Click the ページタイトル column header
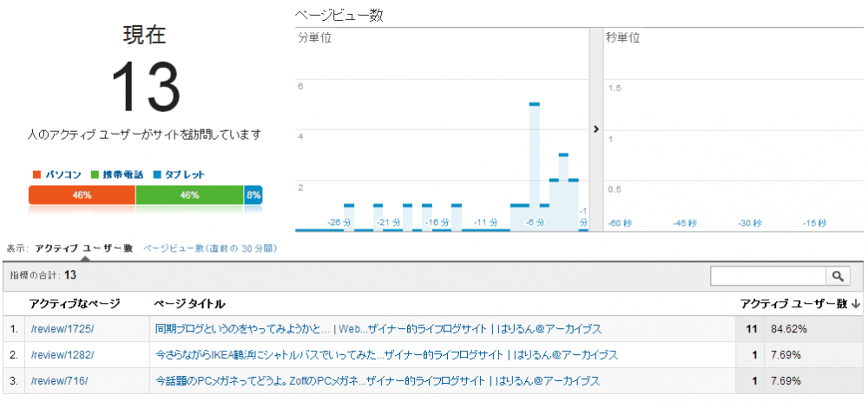The height and width of the screenshot is (408, 868). (189, 304)
